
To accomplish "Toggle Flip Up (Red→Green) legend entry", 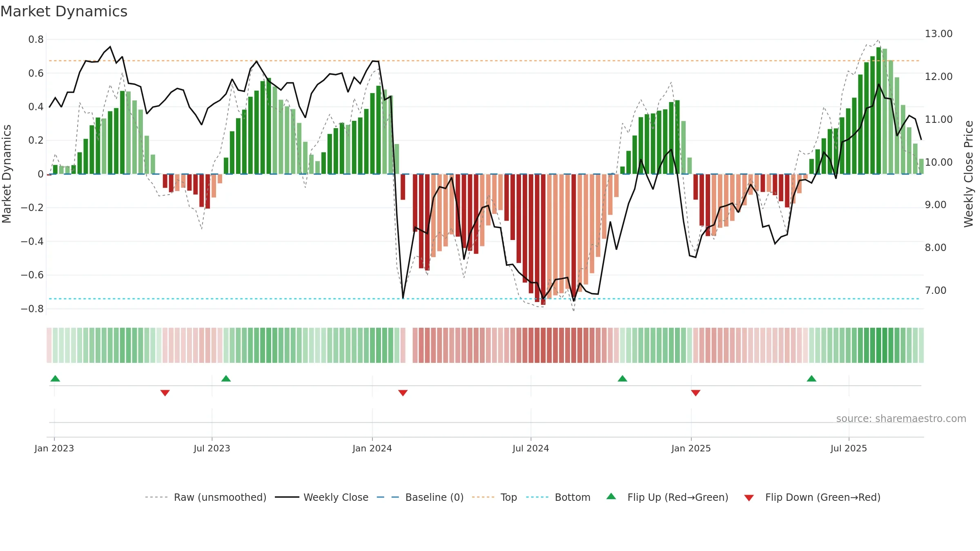I will [667, 497].
